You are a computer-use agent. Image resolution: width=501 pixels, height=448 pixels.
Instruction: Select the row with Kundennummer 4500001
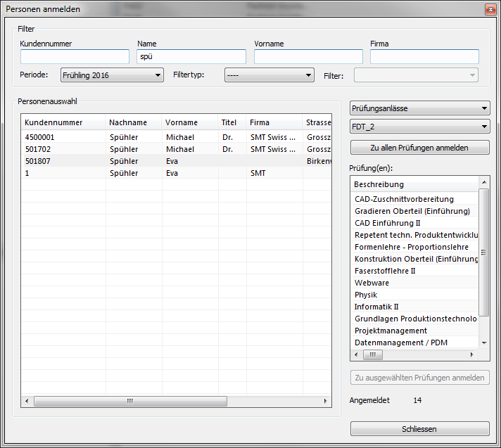[x=63, y=137]
